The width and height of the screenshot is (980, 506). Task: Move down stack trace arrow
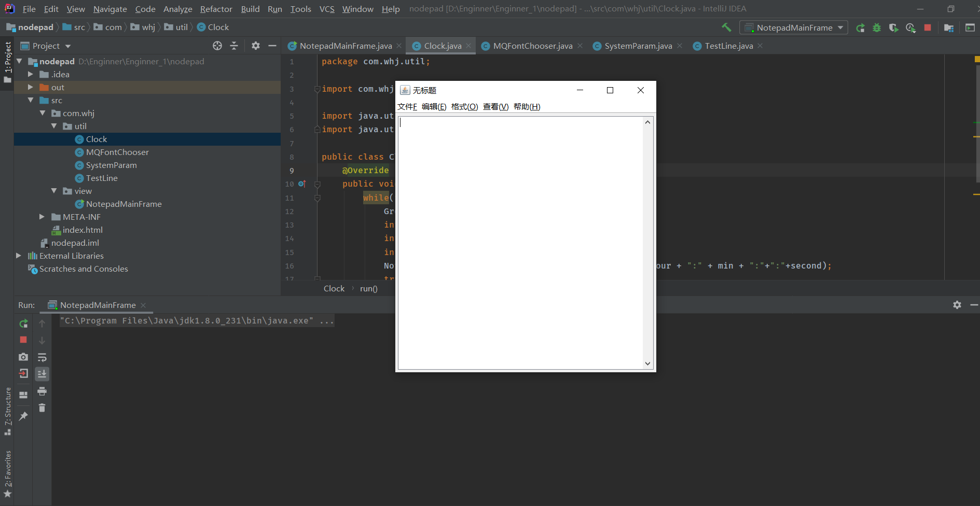(42, 341)
